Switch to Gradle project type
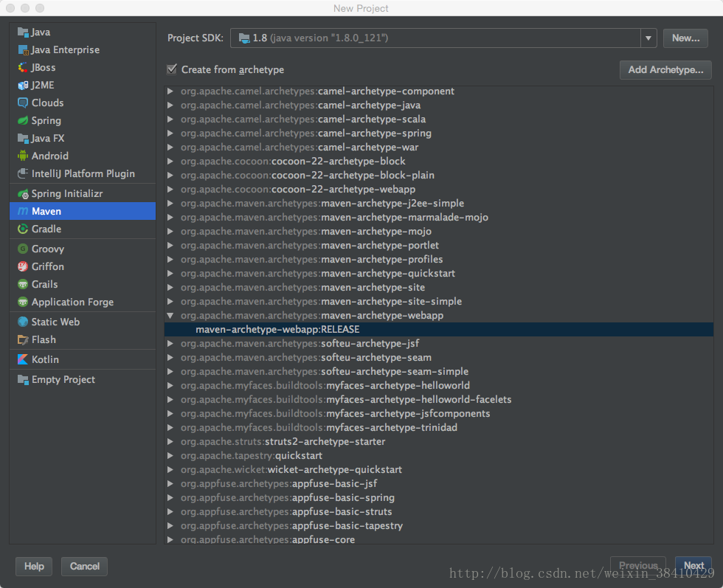The image size is (723, 588). pos(83,229)
